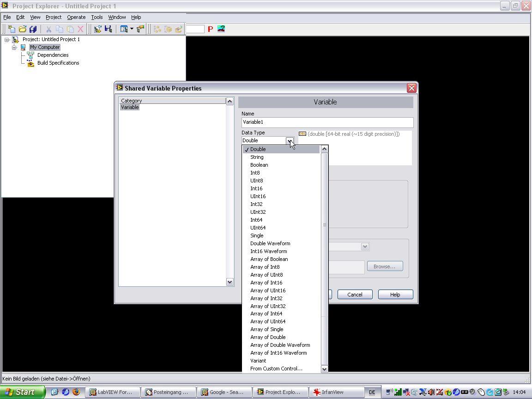Select Dependencies in the project tree
This screenshot has height=399, width=532.
[x=53, y=55]
